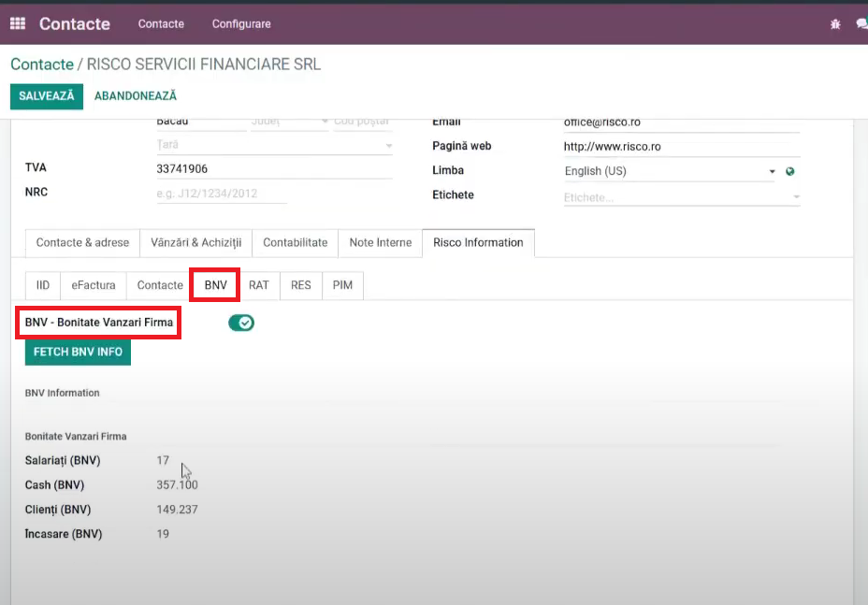Click the Pagină web field
The image size is (868, 605).
(682, 147)
